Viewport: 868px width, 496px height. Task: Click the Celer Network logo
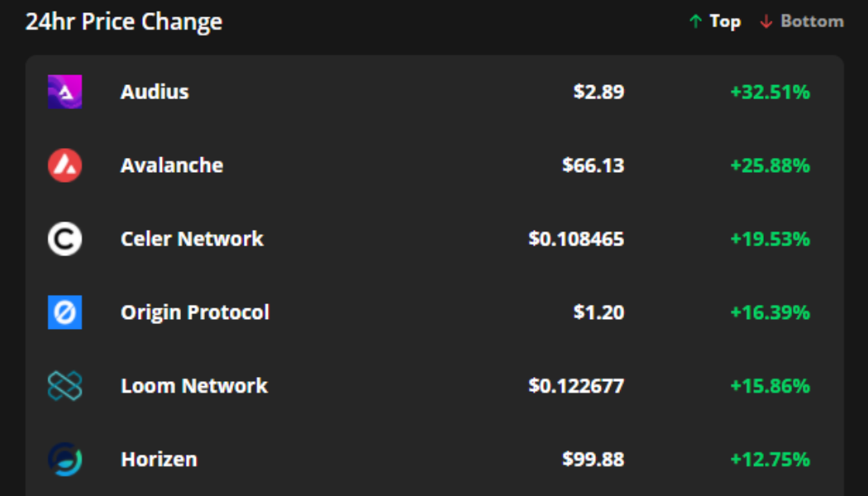(x=63, y=238)
